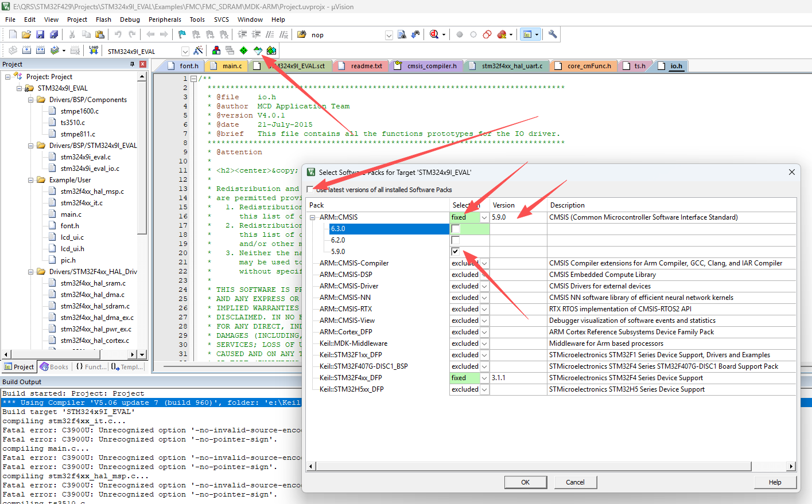
Task: Click Cancel in Select Software Packs dialog
Action: click(575, 482)
